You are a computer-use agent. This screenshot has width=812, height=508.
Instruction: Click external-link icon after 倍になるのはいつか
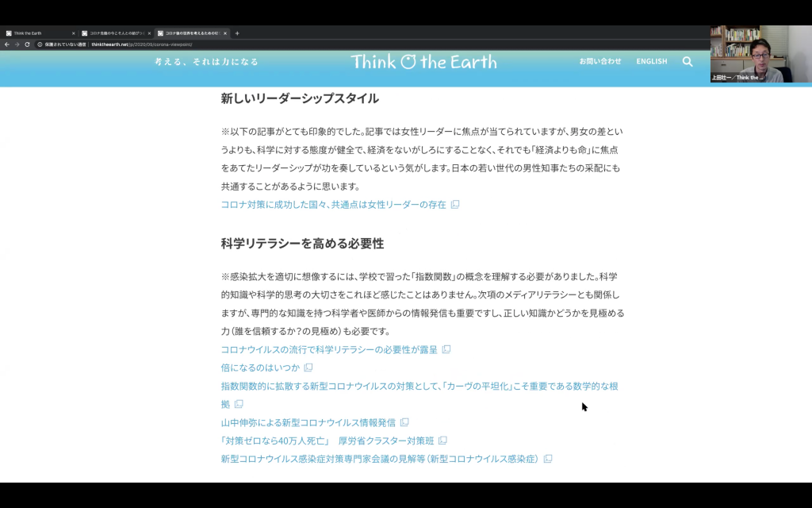(x=308, y=368)
